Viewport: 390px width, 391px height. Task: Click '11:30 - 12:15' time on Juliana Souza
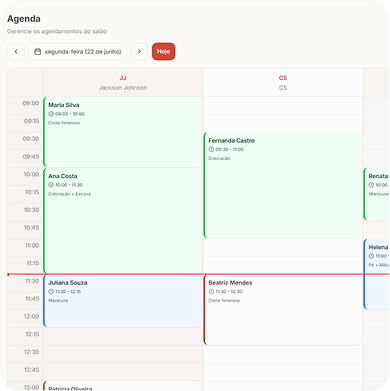[68, 292]
